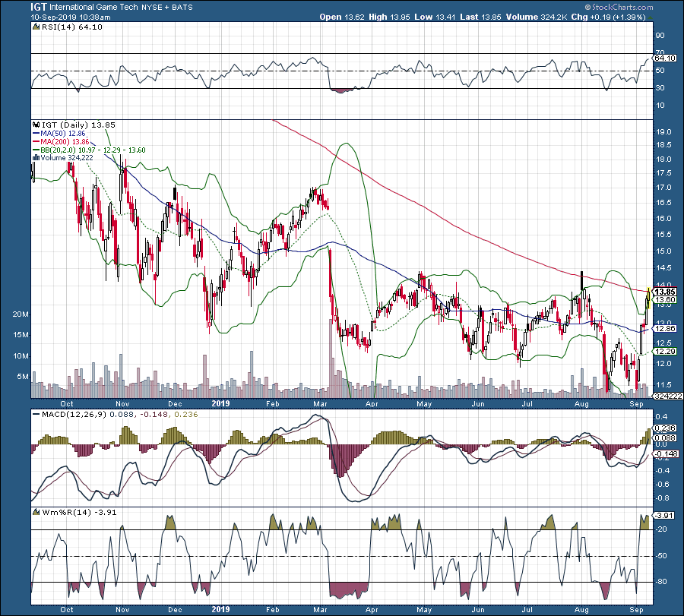Click the 19.0 price axis label

[x=663, y=132]
